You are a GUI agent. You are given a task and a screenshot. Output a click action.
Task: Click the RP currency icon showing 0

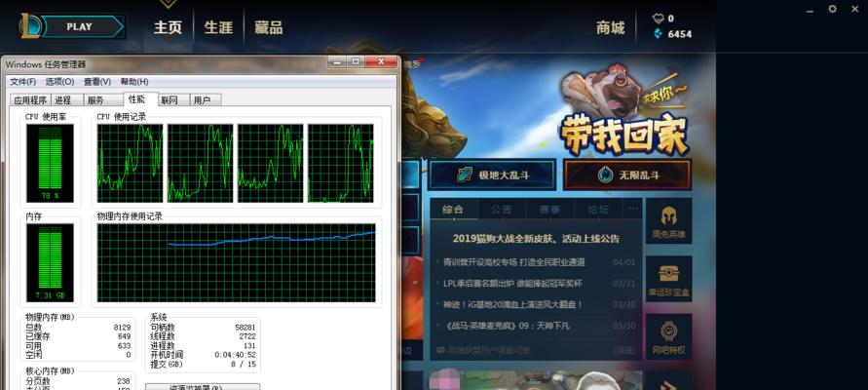point(658,19)
